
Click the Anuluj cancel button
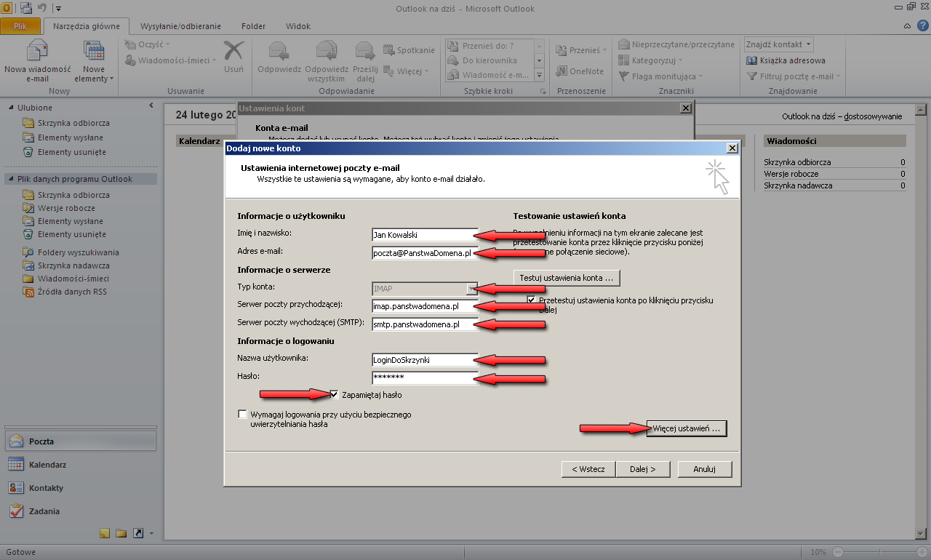click(x=705, y=469)
